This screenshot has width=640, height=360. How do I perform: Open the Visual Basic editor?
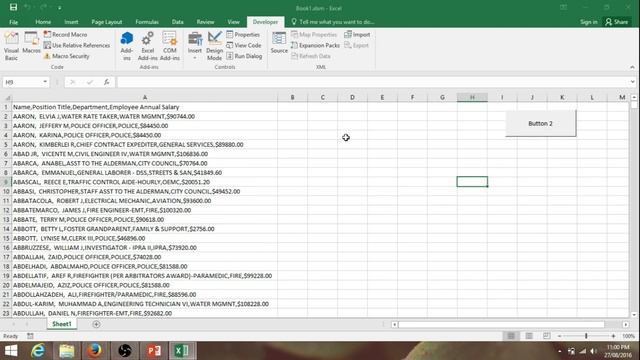click(x=11, y=46)
